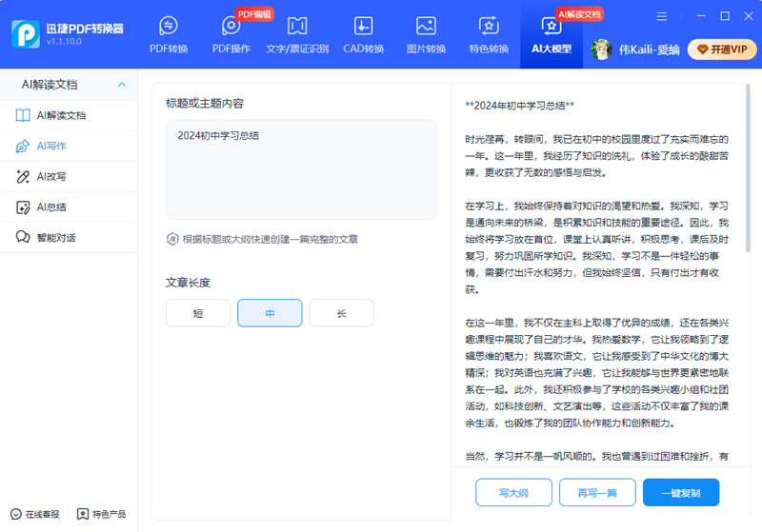
Task: Open the 图片转换 tab
Action: (426, 34)
